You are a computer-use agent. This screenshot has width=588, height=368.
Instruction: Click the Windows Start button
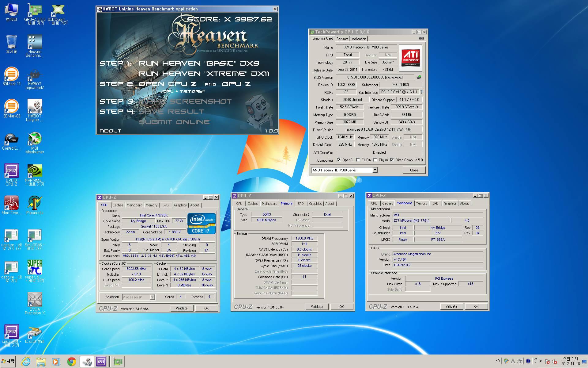click(x=8, y=361)
